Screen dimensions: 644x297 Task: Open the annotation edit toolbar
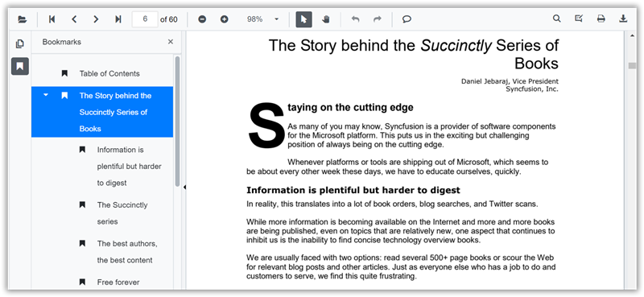click(579, 19)
